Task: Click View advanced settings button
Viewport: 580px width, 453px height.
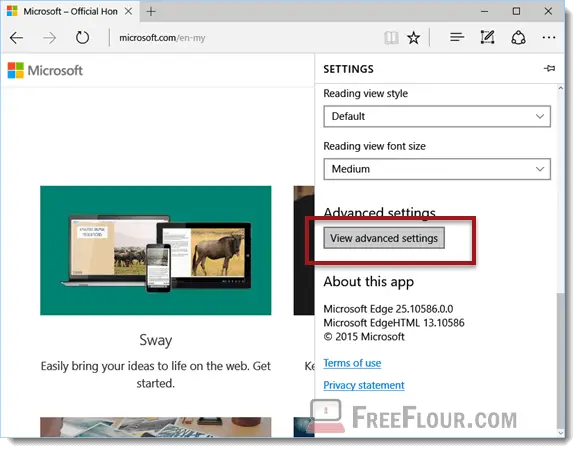Action: coord(384,238)
